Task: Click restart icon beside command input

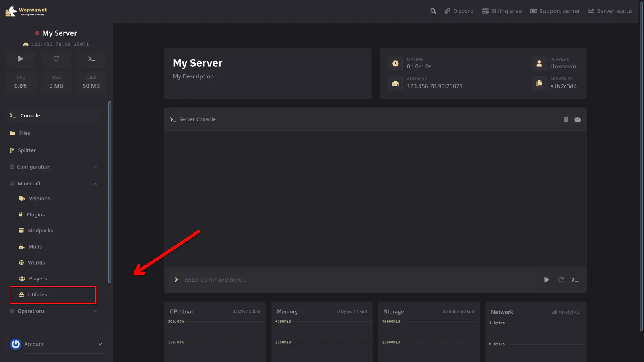Action: (x=561, y=280)
